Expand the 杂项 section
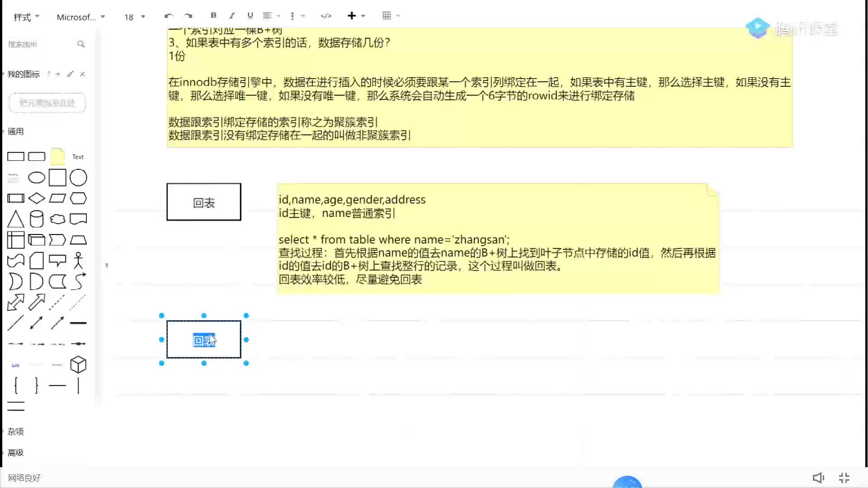This screenshot has height=488, width=868. coord(14,432)
